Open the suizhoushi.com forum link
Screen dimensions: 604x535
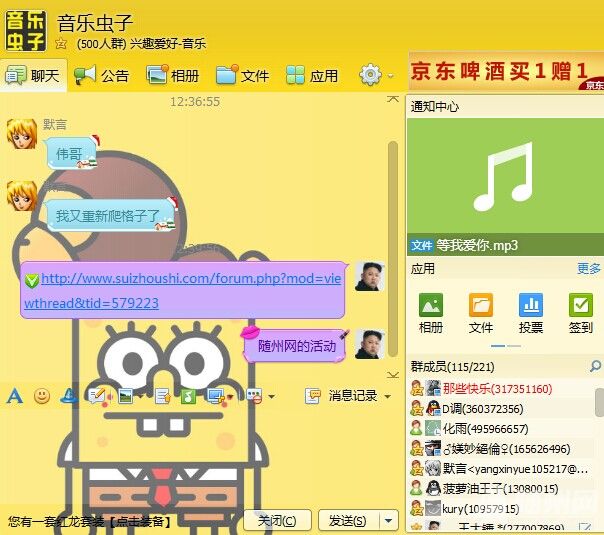(x=183, y=290)
